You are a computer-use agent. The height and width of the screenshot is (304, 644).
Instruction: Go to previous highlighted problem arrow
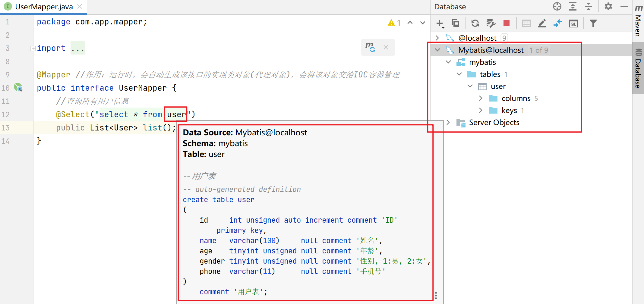[x=410, y=23]
